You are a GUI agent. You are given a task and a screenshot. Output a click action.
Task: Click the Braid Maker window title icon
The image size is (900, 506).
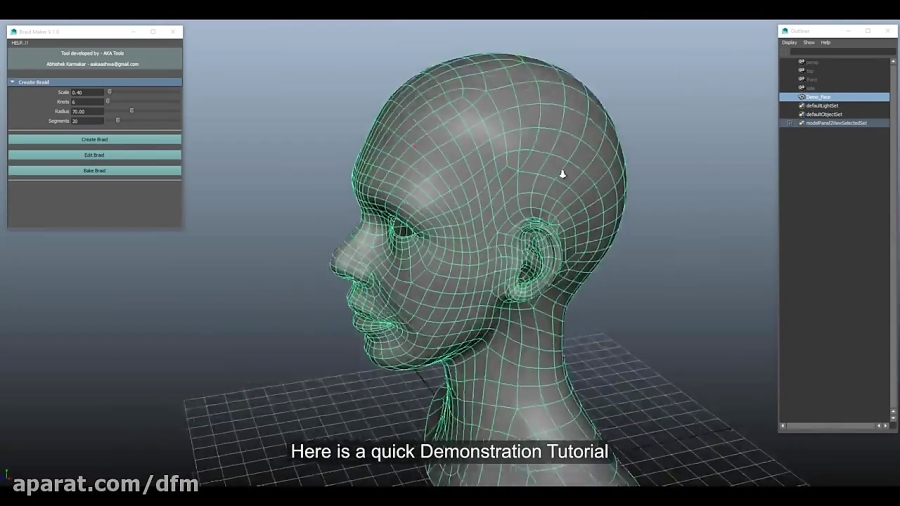click(x=14, y=32)
